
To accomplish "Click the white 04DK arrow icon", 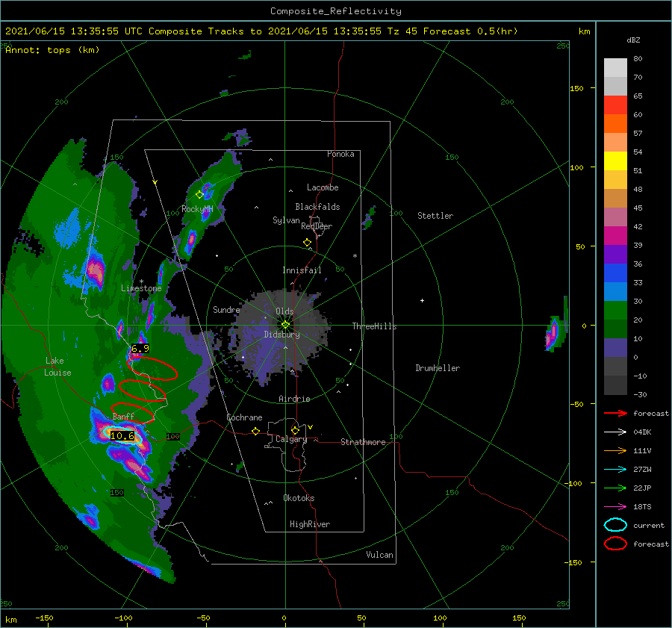I will tap(615, 432).
